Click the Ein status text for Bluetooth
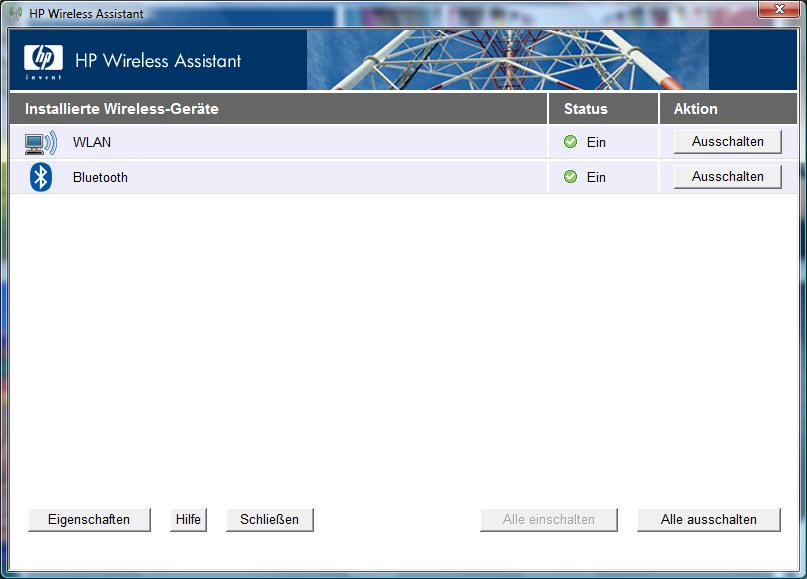807x579 pixels. coord(596,178)
